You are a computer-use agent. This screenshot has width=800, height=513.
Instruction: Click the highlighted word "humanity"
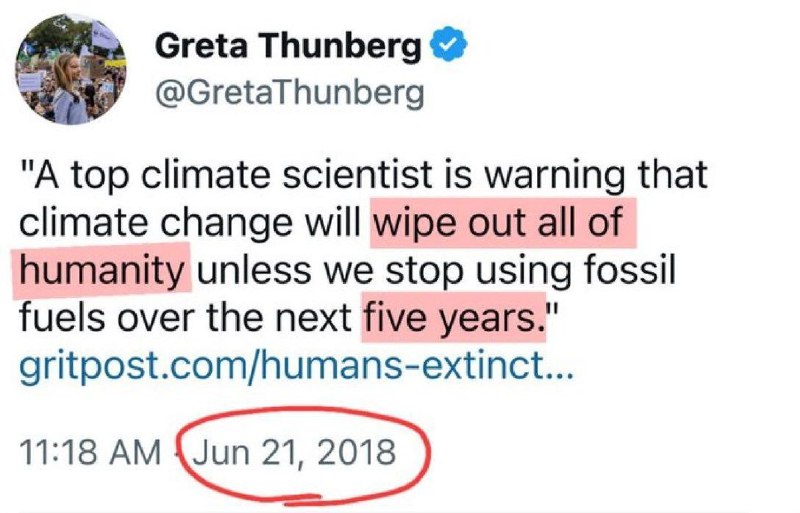coord(101,269)
